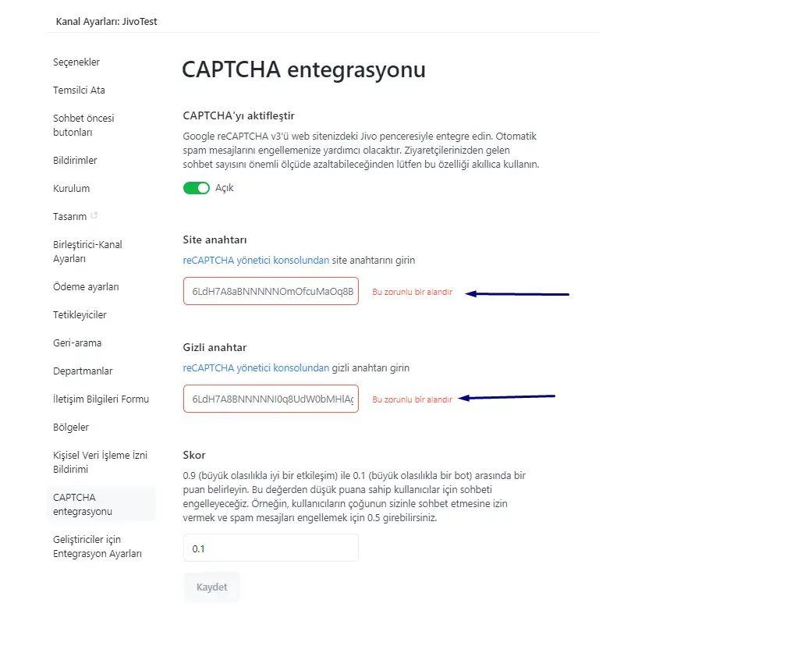Click external link icon next to Tasarım
Screen dimensions: 812x653
(94, 216)
